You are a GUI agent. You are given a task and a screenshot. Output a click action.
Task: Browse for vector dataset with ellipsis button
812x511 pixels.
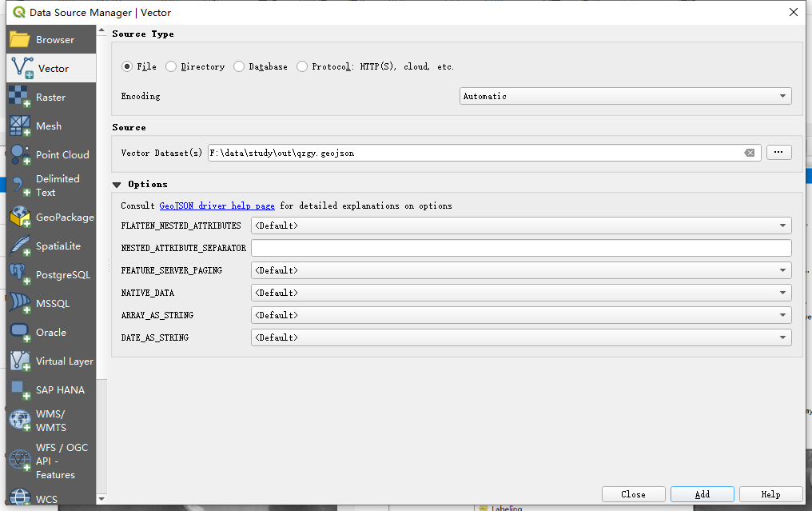pyautogui.click(x=779, y=153)
